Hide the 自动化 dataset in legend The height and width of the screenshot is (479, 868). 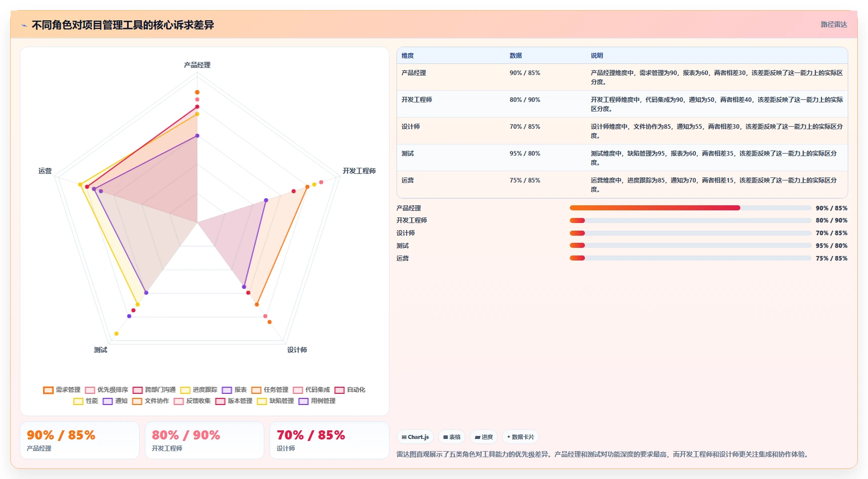point(349,390)
